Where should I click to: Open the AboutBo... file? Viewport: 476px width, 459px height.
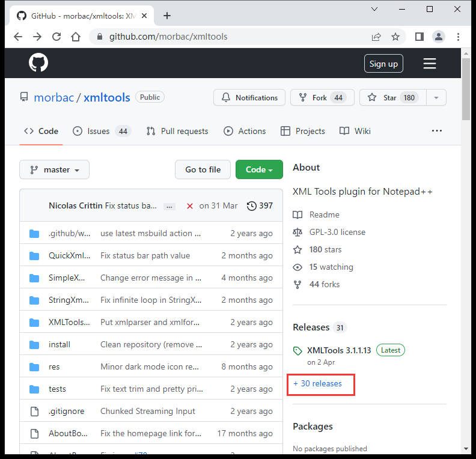click(x=68, y=434)
